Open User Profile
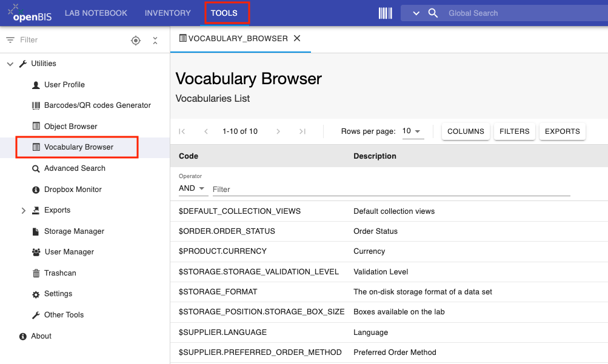This screenshot has height=364, width=608. (64, 85)
